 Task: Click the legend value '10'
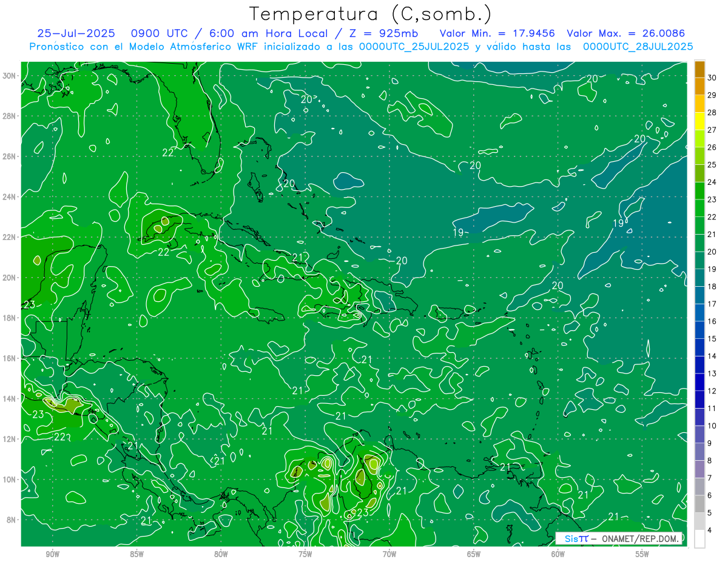(x=712, y=426)
